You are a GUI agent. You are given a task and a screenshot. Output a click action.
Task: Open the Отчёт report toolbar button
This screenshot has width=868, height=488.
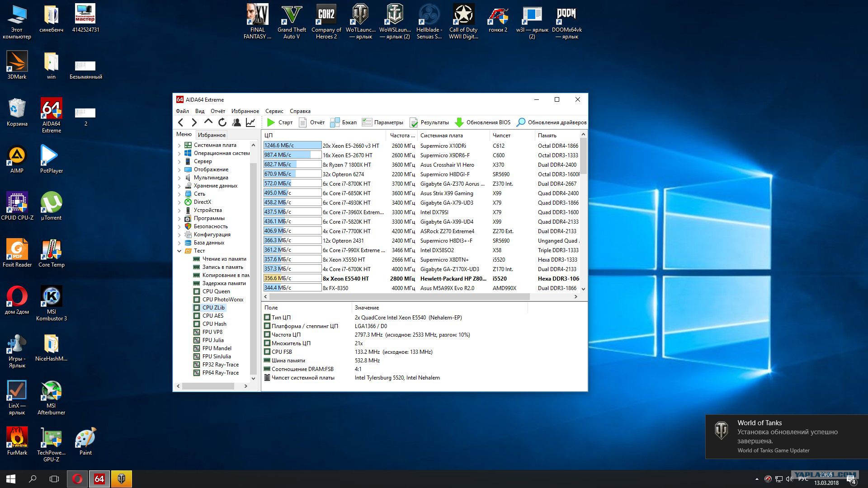[312, 122]
